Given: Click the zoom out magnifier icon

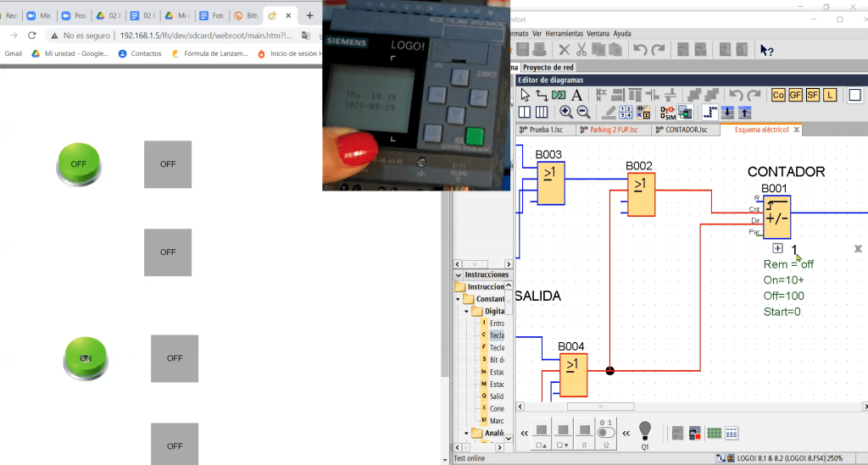Looking at the screenshot, I should pyautogui.click(x=583, y=112).
